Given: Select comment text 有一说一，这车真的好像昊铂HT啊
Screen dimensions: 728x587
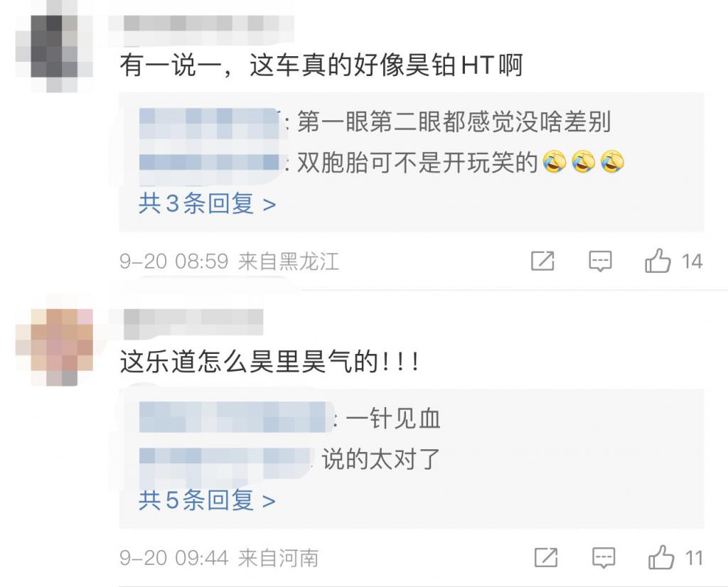Looking at the screenshot, I should [x=321, y=65].
